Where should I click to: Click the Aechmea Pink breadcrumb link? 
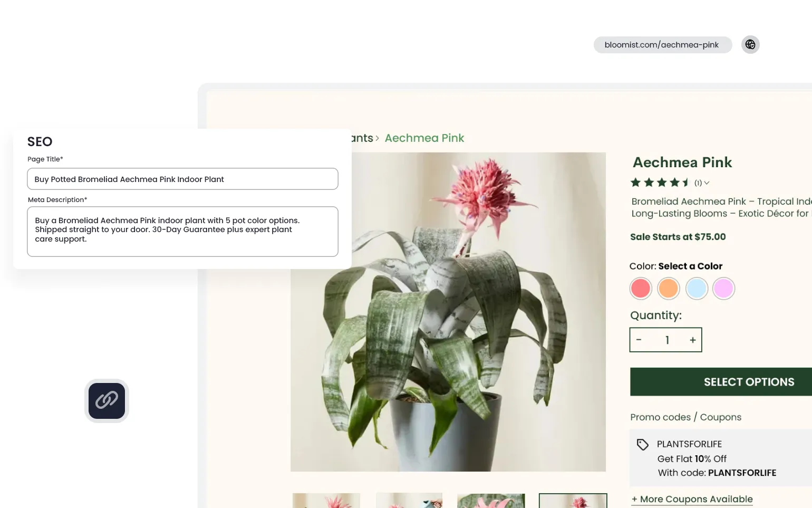click(x=424, y=138)
